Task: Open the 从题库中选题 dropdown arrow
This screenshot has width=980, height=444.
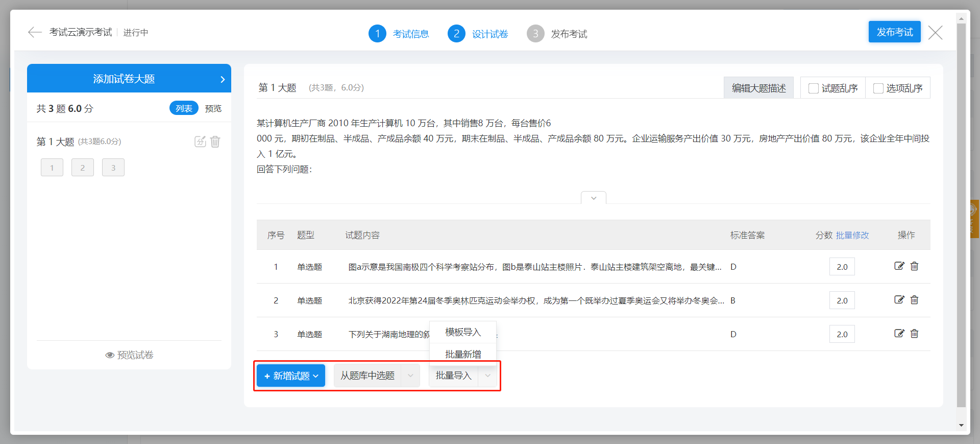Action: (410, 376)
